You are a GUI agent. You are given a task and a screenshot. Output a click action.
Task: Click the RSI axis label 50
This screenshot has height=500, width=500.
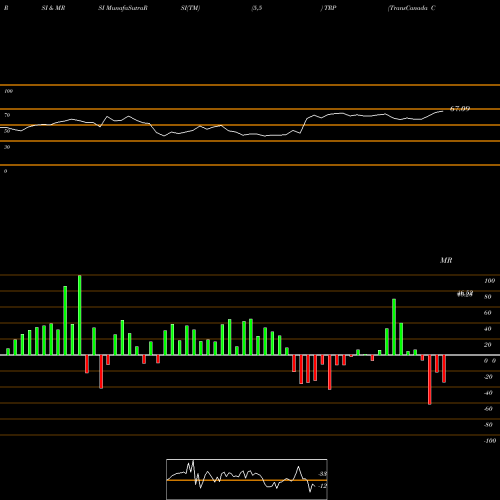[x=7, y=131]
